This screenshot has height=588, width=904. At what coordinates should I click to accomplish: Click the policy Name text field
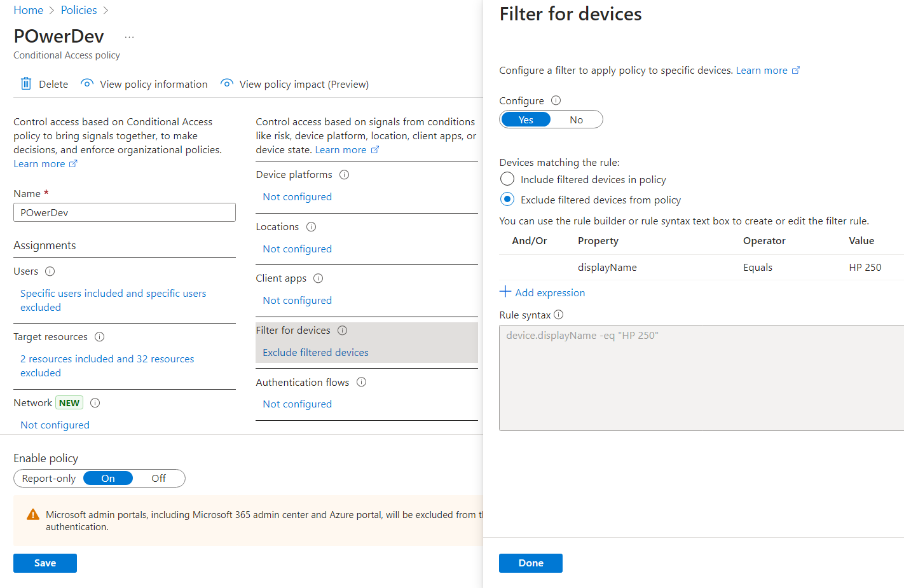[x=125, y=212]
